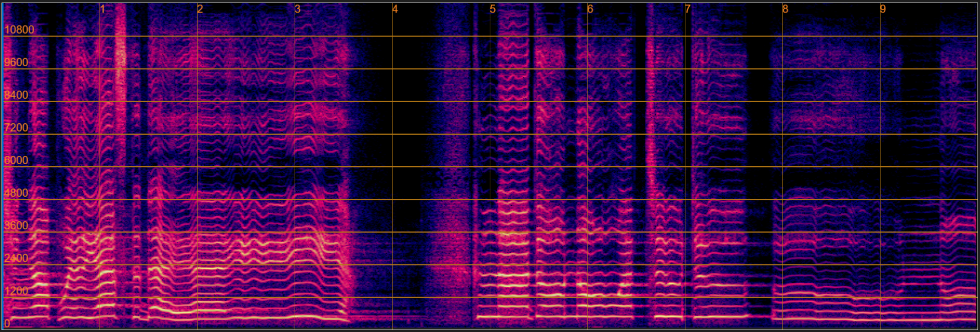This screenshot has width=980, height=332.
Task: Click the 6000 frequency label
Action: 17,160
